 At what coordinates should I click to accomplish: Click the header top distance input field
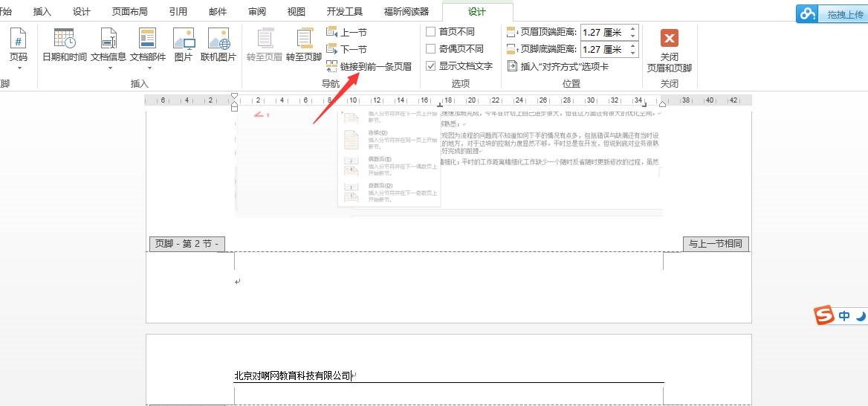603,33
